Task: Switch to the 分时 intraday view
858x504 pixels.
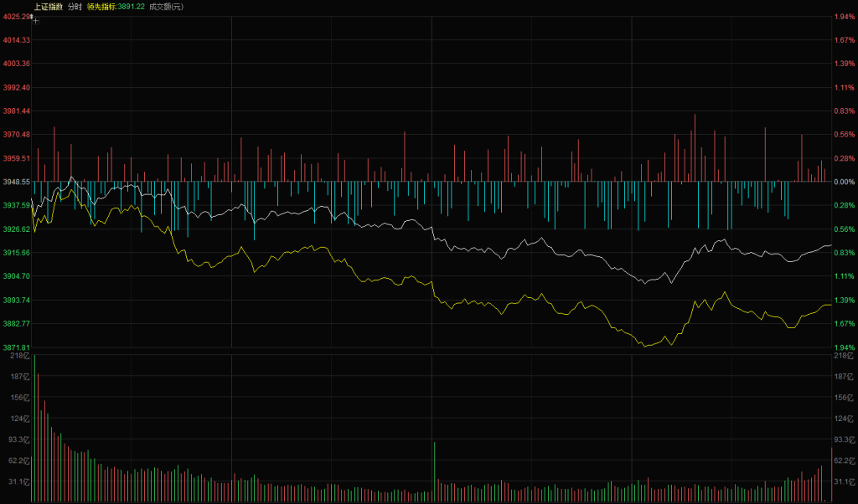Action: coord(75,6)
